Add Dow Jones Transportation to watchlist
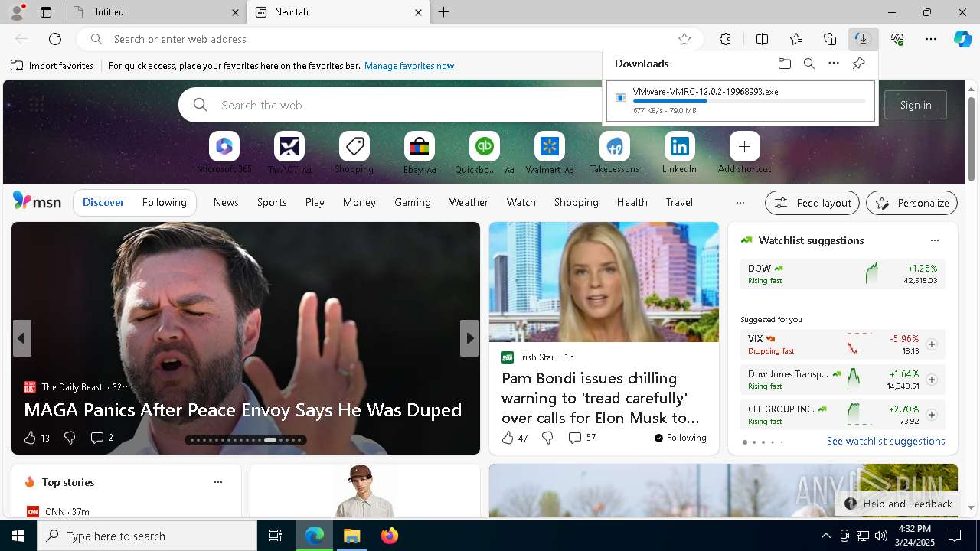 coord(931,380)
